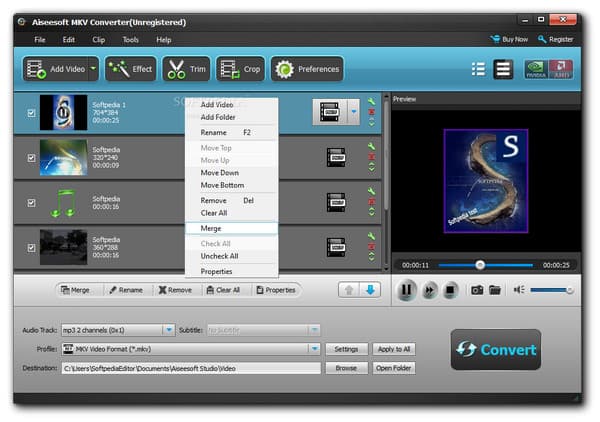Click green wrench for audio item row

(x=371, y=191)
